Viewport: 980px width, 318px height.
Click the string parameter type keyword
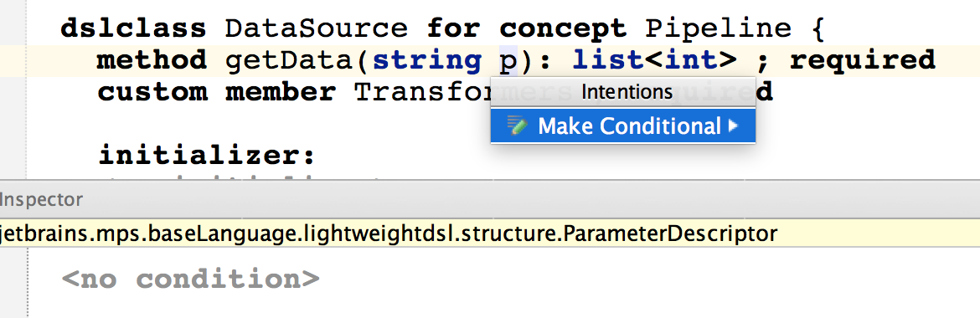[427, 60]
